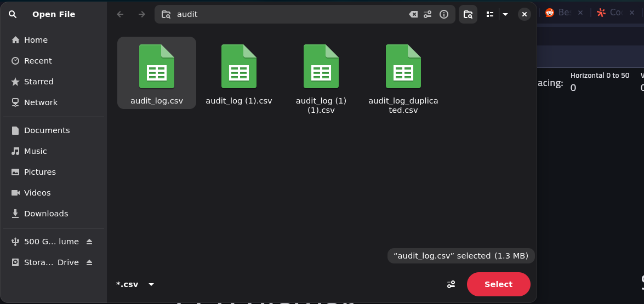Go back with the left arrow
The height and width of the screenshot is (304, 644).
(x=120, y=14)
